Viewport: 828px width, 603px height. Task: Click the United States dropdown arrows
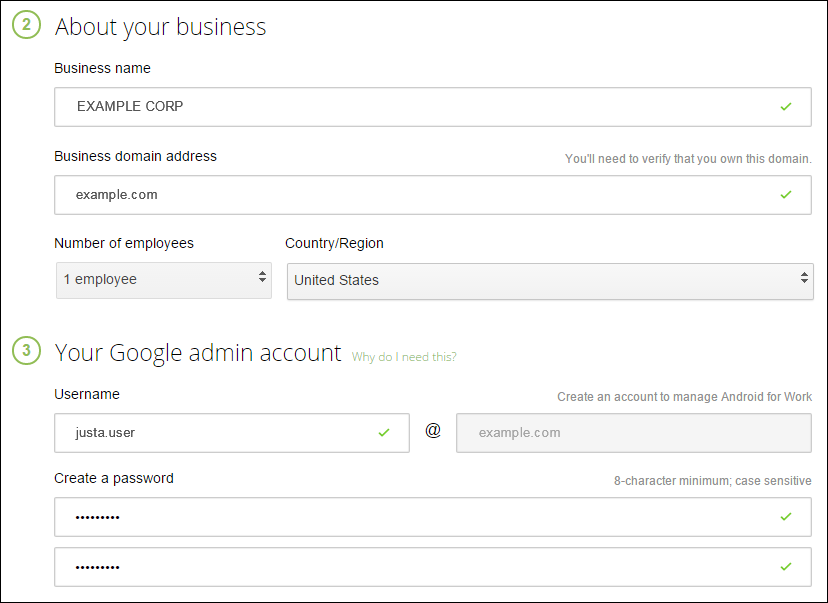point(805,279)
